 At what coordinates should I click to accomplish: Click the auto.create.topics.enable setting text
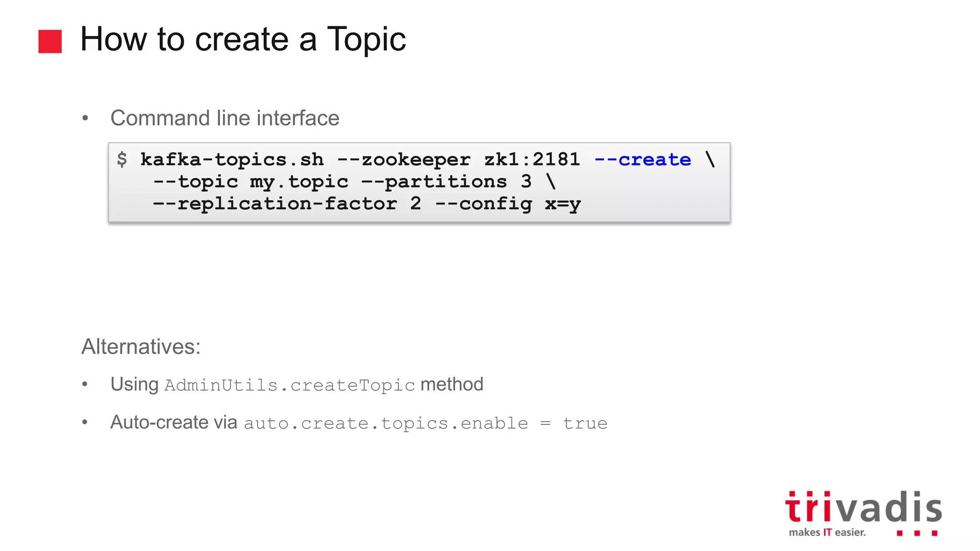386,423
